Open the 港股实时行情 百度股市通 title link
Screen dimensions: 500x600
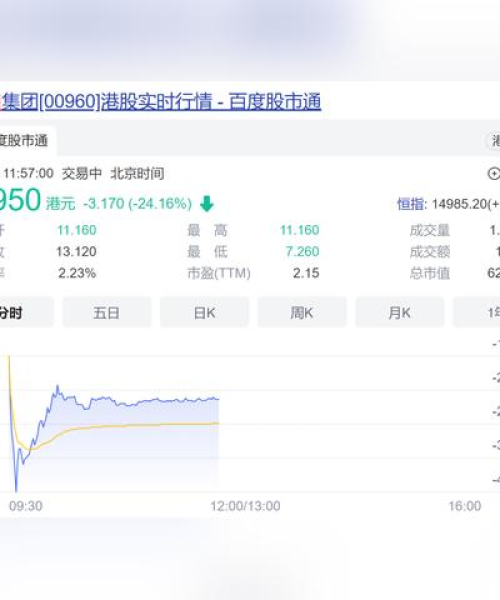tap(161, 102)
